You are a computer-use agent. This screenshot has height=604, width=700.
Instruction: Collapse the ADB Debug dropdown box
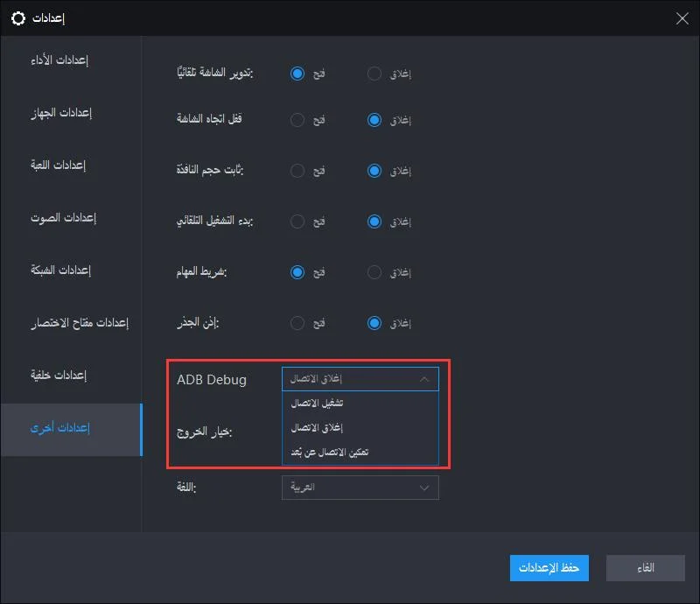(360, 379)
